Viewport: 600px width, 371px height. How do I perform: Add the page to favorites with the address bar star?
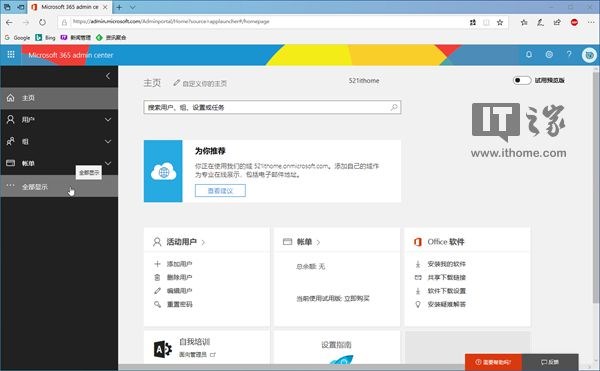pos(500,23)
